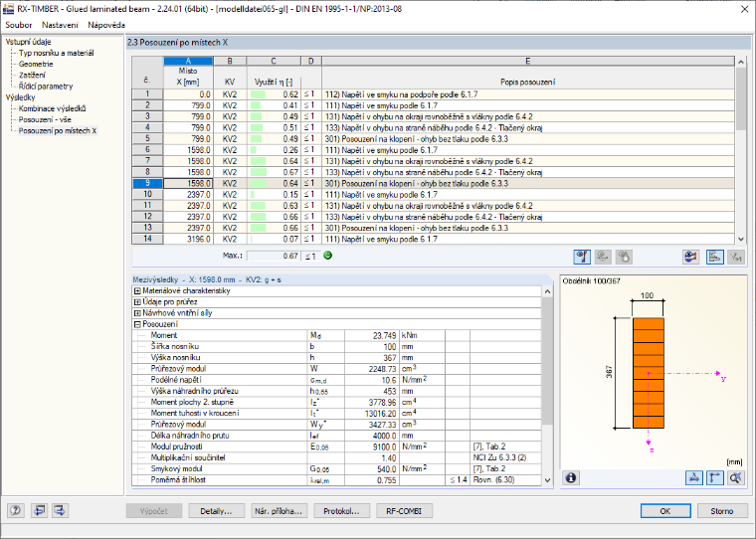Collapse the Posouzení section
Screen dimensions: 756x539
click(137, 324)
